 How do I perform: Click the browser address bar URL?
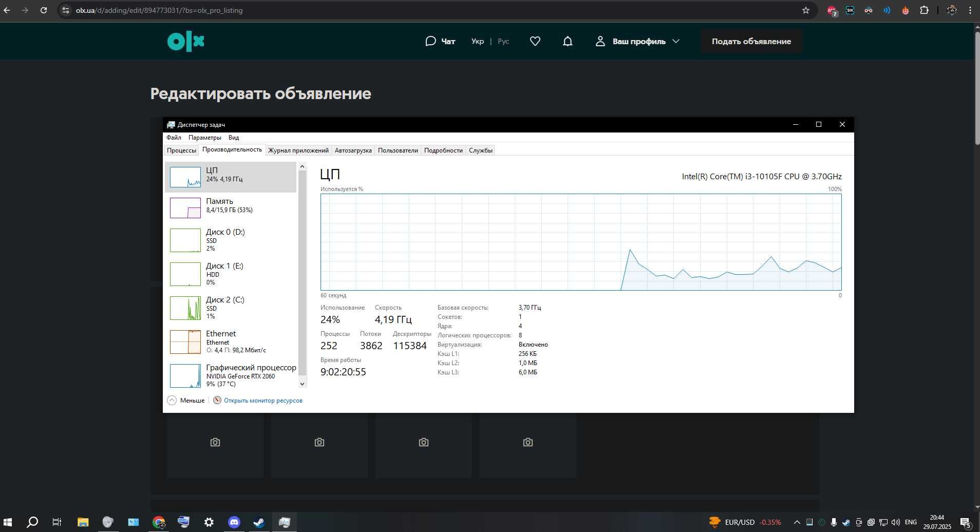(x=159, y=10)
